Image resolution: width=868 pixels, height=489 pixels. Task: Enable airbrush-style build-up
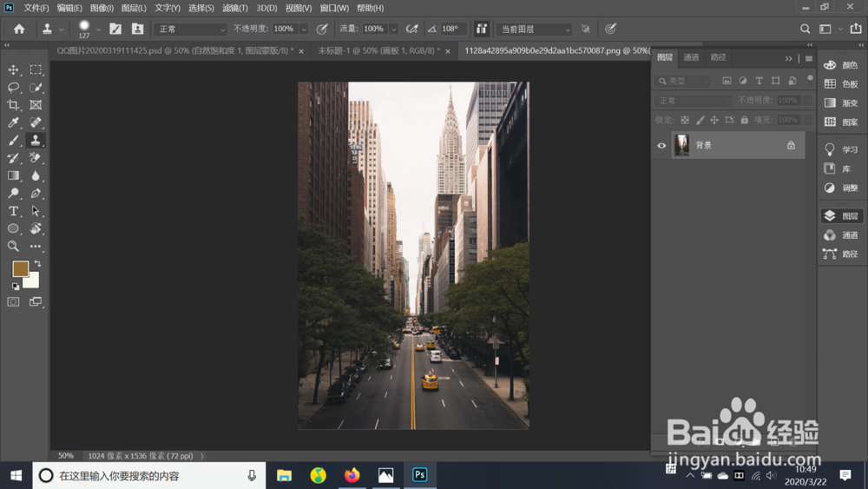coord(411,29)
